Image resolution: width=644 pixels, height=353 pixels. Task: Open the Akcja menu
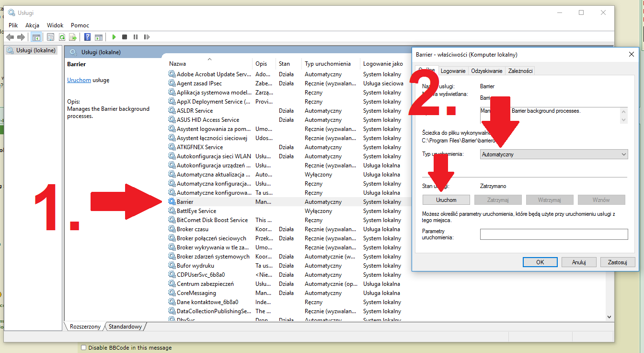click(x=33, y=25)
